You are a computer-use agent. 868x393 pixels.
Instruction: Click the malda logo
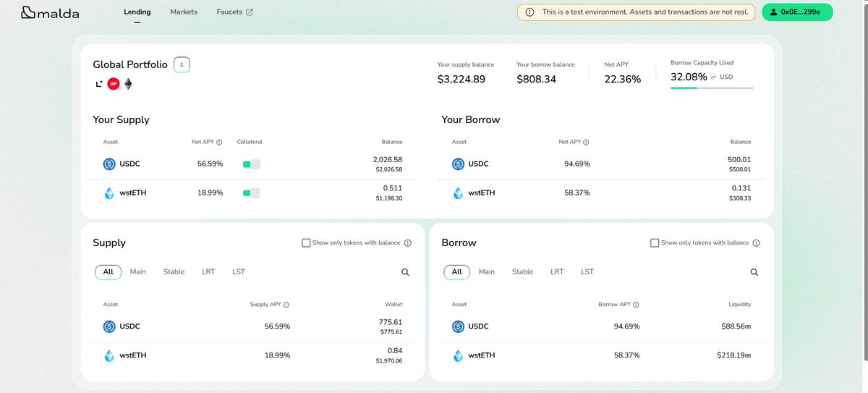50,12
